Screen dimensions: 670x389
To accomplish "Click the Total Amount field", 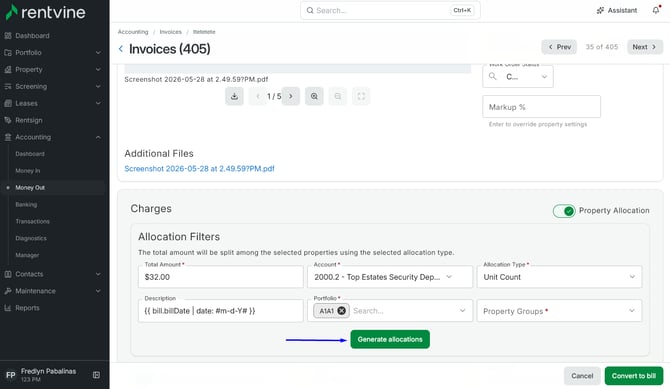I will [x=220, y=277].
